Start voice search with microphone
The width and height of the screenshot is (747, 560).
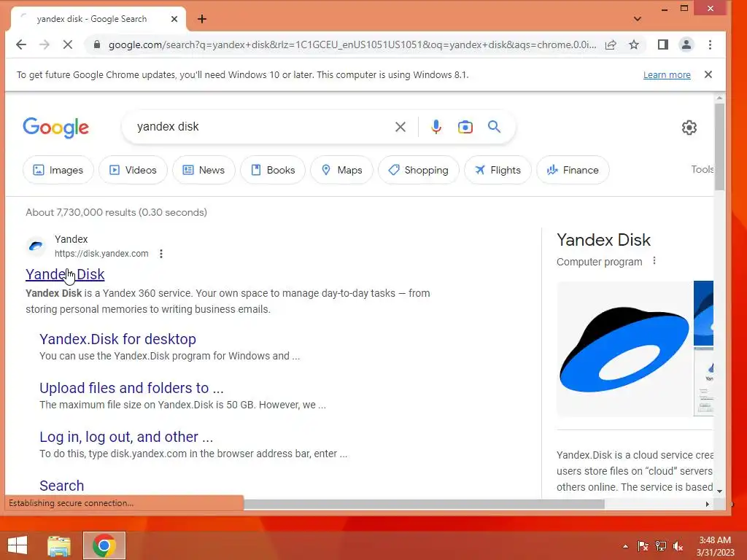tap(436, 127)
